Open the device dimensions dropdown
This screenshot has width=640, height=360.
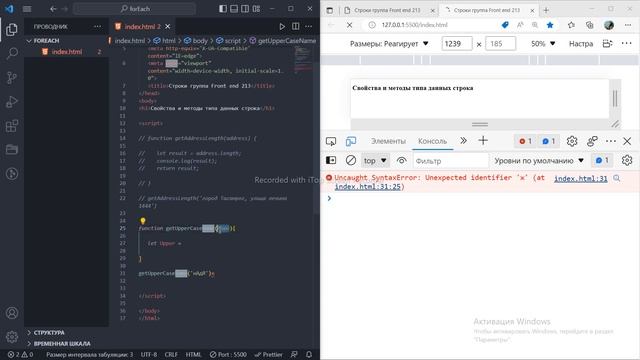coord(389,44)
